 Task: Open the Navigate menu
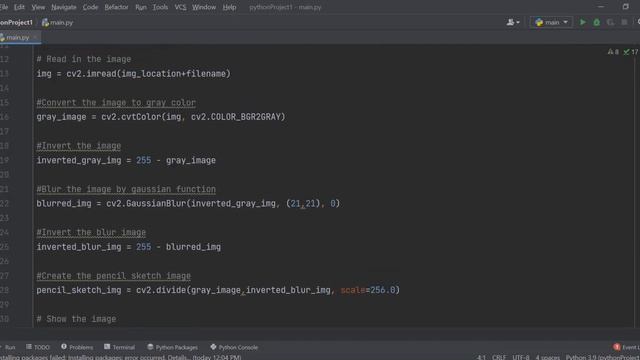(64, 7)
